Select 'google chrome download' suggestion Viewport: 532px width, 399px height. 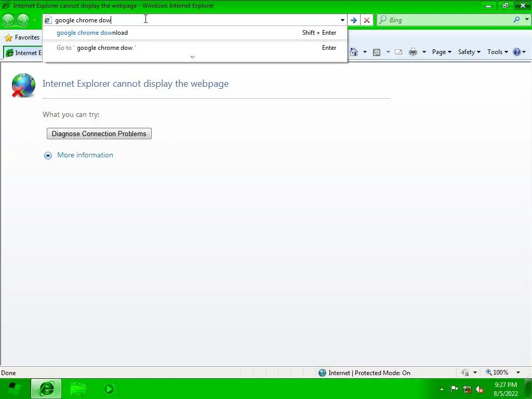(x=195, y=33)
